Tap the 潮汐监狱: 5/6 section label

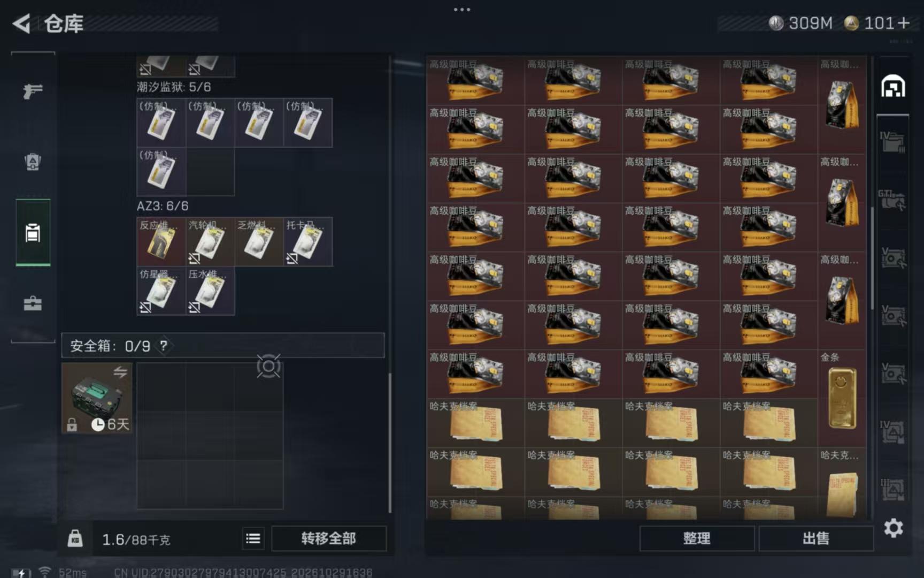click(174, 87)
